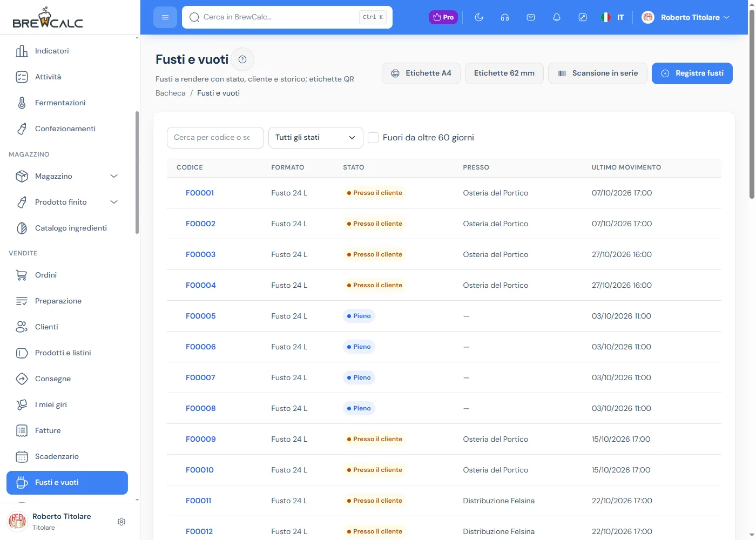Open Prodotti e listini page

click(x=67, y=353)
